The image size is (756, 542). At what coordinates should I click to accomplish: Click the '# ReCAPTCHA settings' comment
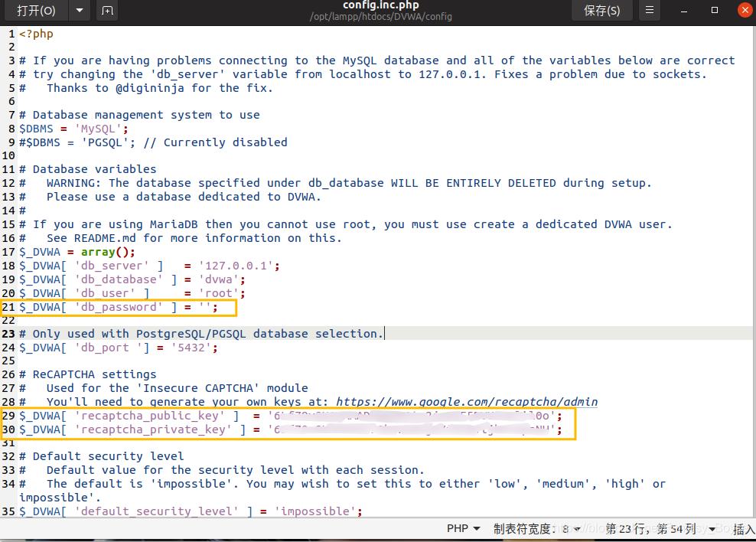pyautogui.click(x=88, y=374)
